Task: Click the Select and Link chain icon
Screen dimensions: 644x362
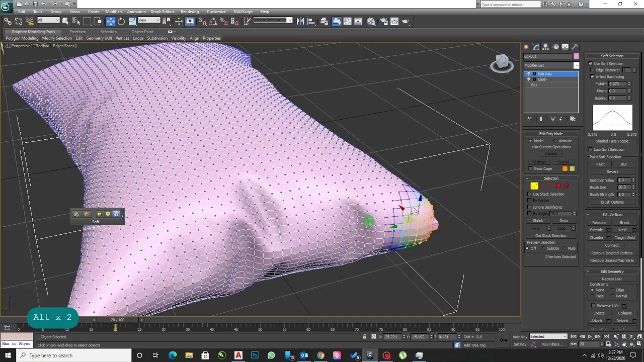Action: coord(8,21)
